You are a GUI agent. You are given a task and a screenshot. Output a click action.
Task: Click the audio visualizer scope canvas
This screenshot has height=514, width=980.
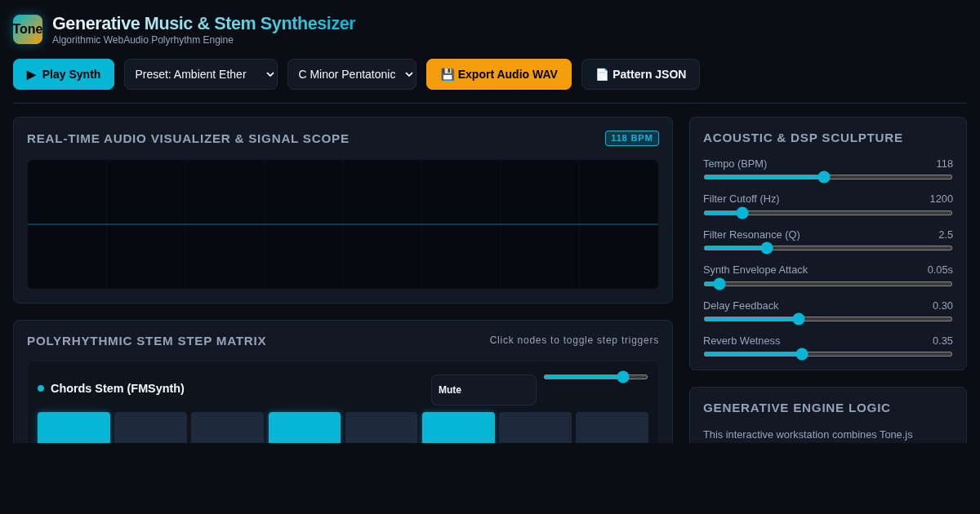343,224
